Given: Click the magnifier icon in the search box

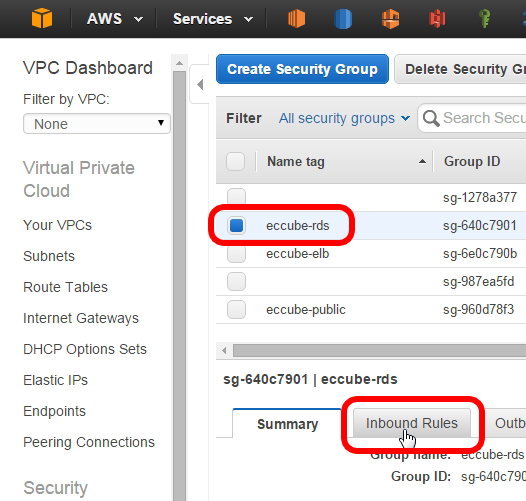Looking at the screenshot, I should pyautogui.click(x=431, y=118).
